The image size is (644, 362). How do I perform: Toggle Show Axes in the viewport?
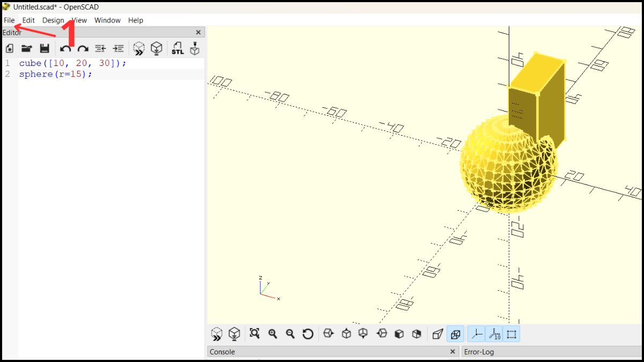(477, 334)
